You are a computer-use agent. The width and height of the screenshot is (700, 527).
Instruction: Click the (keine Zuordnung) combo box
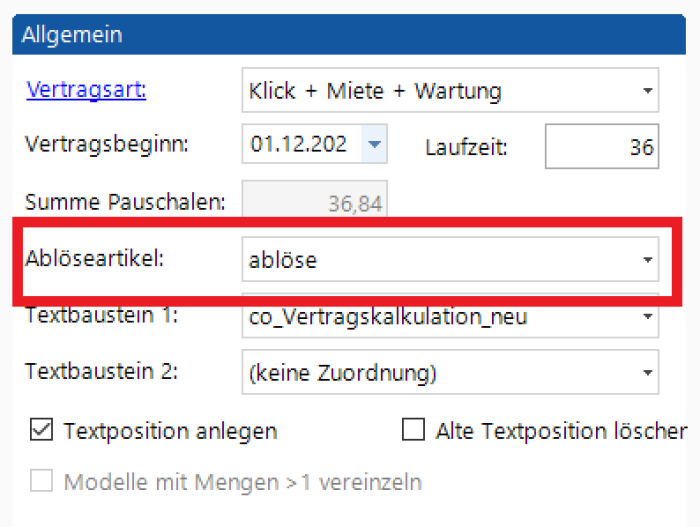coord(450,372)
